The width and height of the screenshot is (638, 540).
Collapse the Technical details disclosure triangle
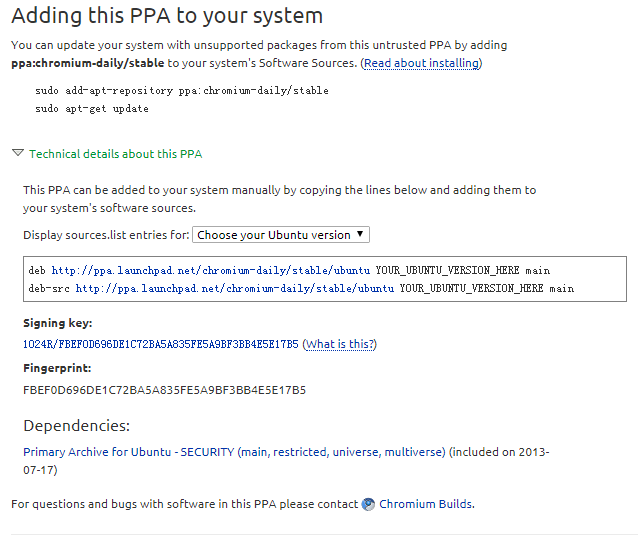pos(18,154)
